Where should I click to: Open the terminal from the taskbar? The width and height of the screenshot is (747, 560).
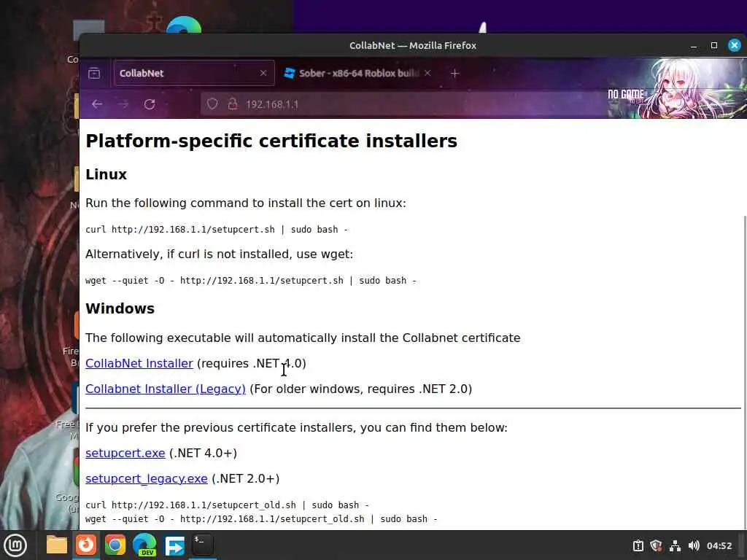pos(203,545)
